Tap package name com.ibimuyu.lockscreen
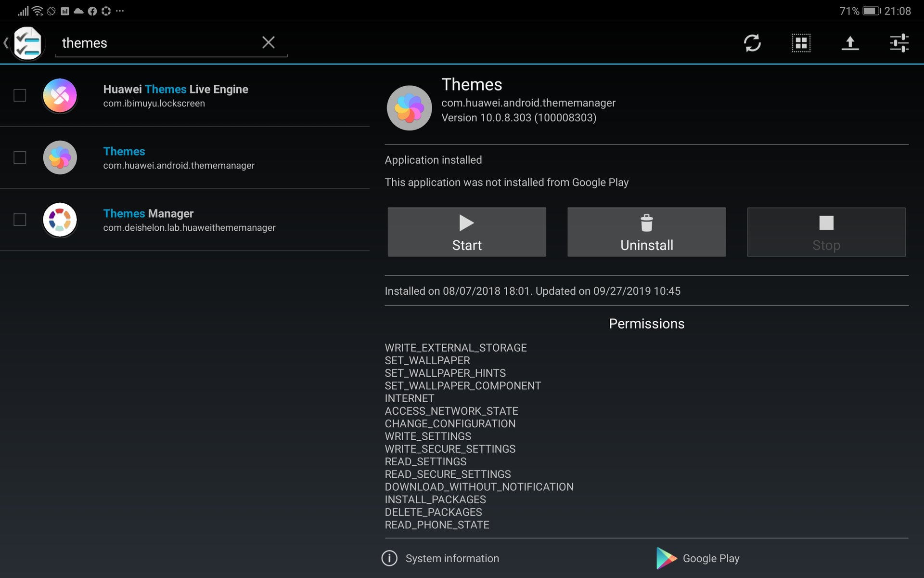This screenshot has width=924, height=578. click(154, 103)
